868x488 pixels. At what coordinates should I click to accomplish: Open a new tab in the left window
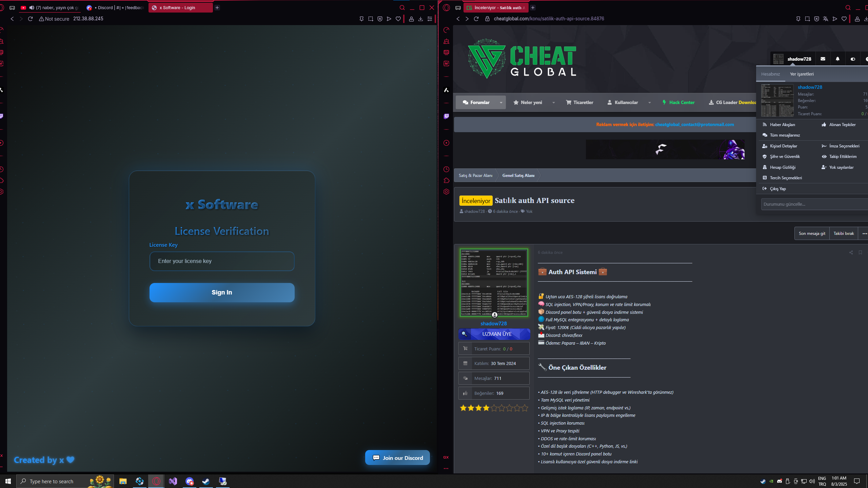pyautogui.click(x=217, y=7)
